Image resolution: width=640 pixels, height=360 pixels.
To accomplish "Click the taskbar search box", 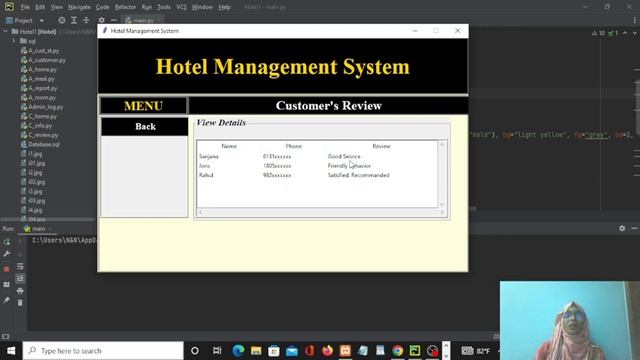I will pos(103,351).
